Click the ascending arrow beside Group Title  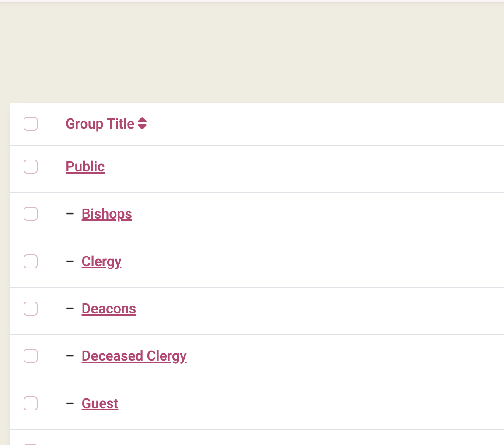pyautogui.click(x=142, y=121)
